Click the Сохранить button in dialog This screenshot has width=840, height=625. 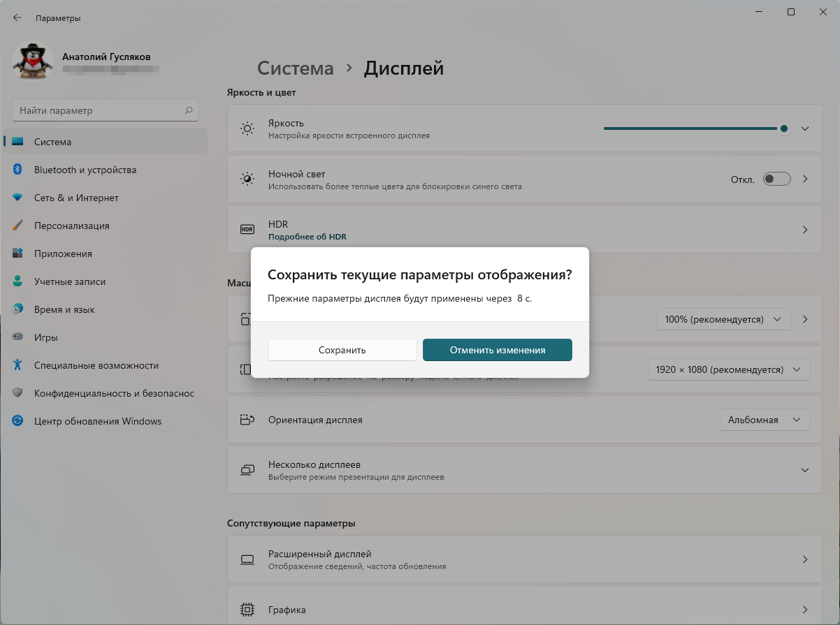click(x=342, y=350)
